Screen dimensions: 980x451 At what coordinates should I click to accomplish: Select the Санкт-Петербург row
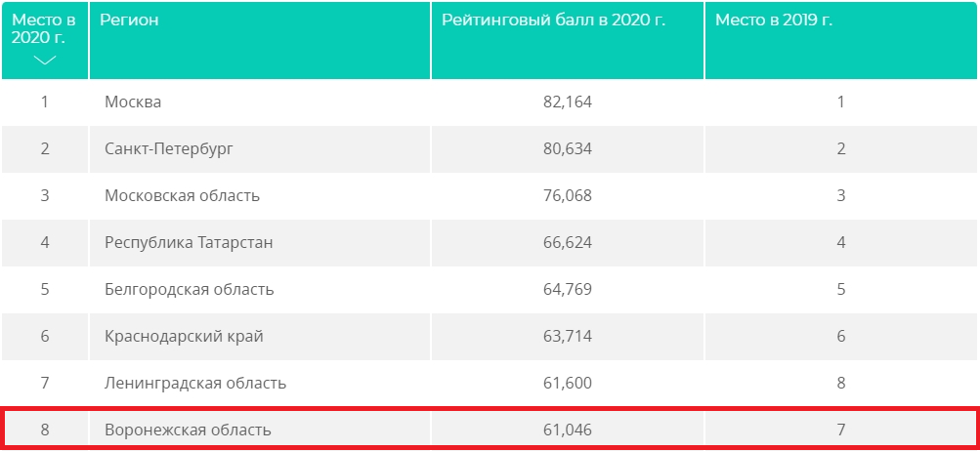[x=490, y=148]
